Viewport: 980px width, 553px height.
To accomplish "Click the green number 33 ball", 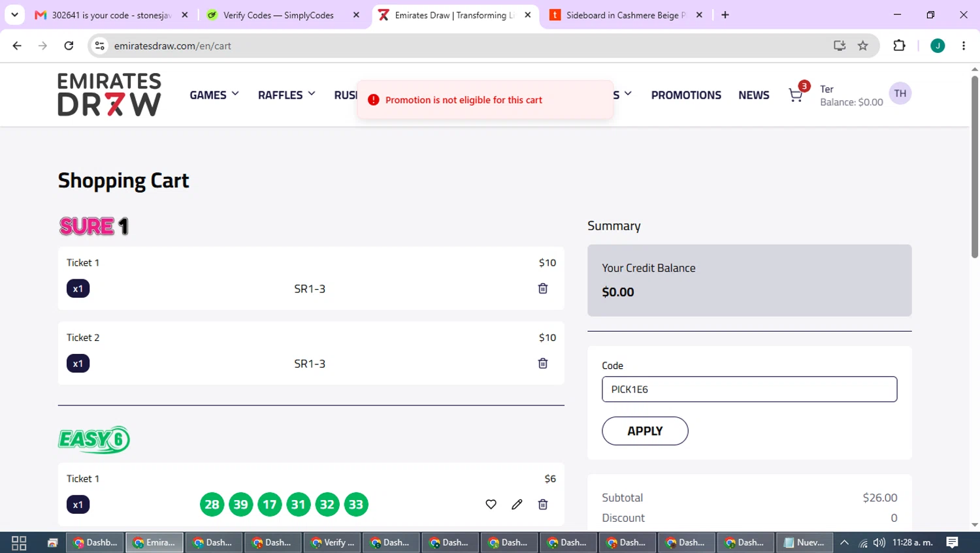I will tap(356, 505).
